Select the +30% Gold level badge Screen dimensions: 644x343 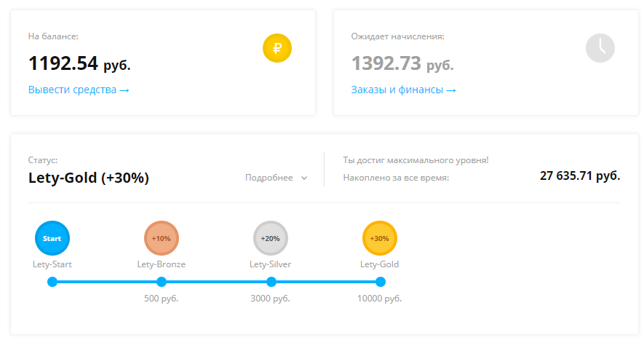pos(380,238)
